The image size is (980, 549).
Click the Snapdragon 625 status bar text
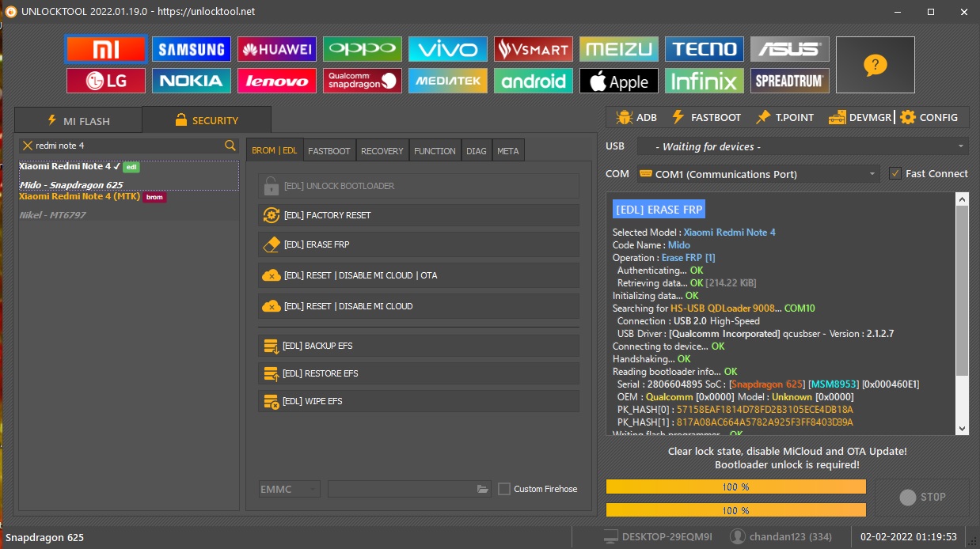(44, 538)
